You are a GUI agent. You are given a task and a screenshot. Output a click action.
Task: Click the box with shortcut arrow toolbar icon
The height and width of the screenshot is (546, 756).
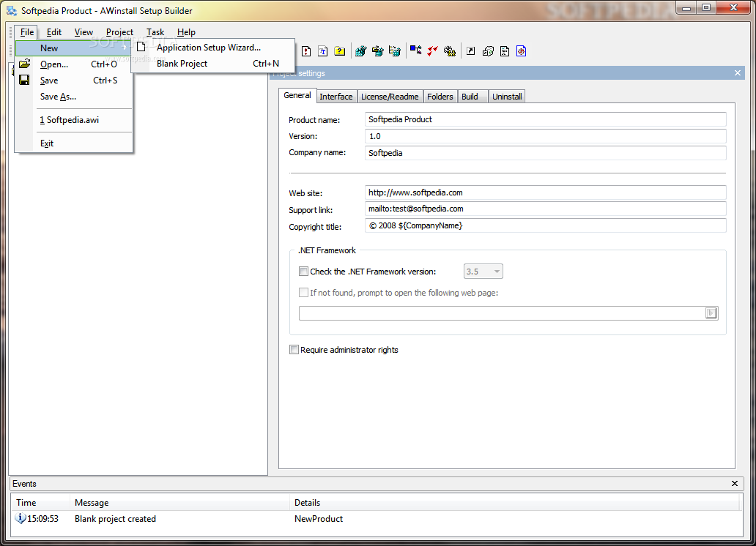click(488, 51)
